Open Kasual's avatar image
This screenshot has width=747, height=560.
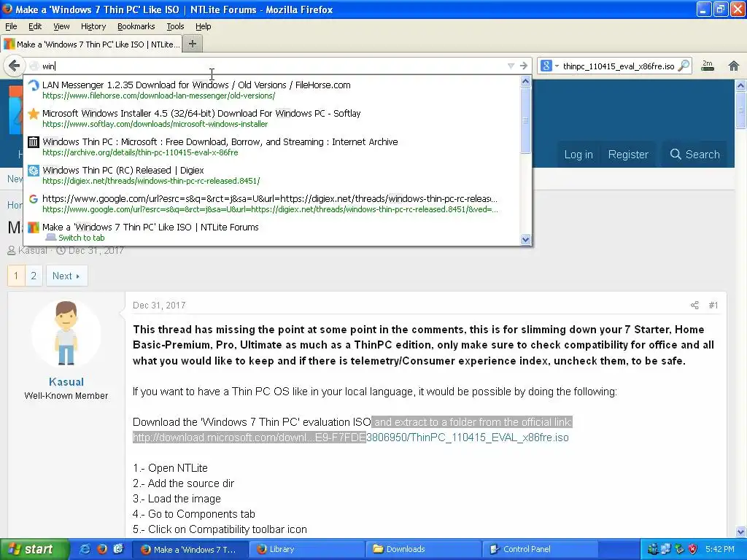(66, 334)
